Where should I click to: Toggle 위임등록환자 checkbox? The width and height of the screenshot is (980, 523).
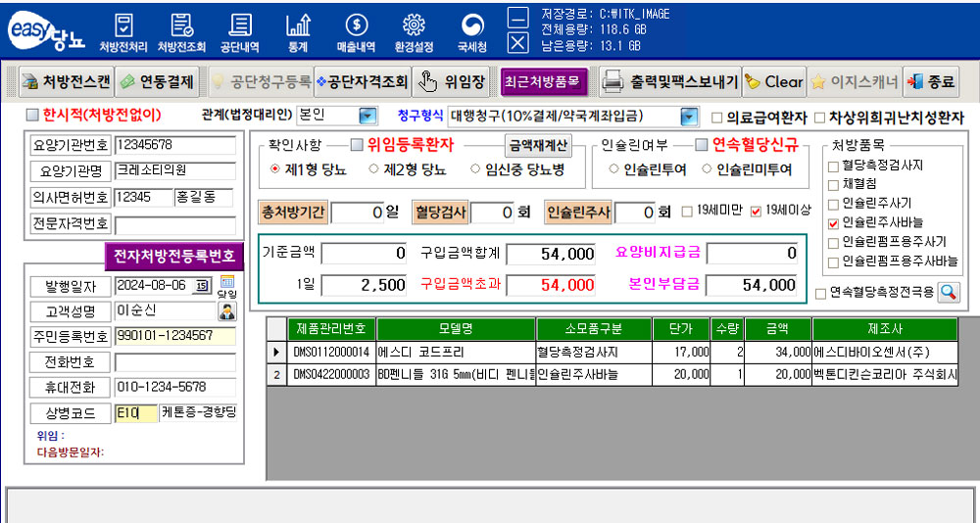[x=357, y=145]
